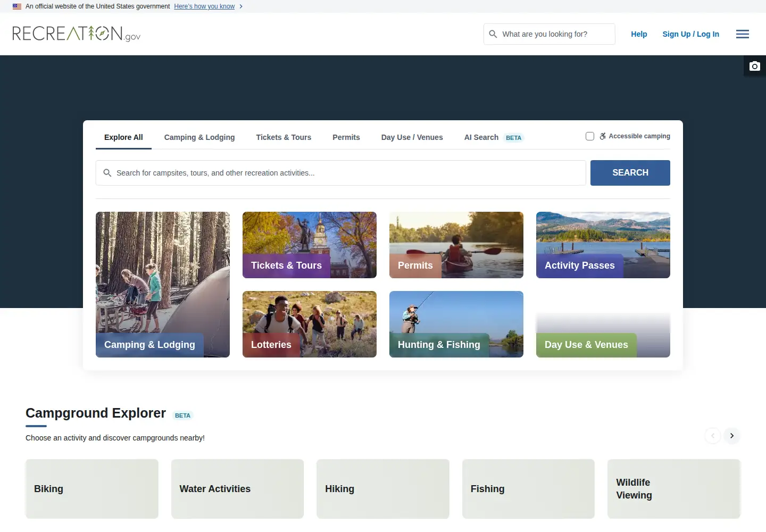Switch to Camping & Lodging tab
The width and height of the screenshot is (766, 532).
click(199, 137)
